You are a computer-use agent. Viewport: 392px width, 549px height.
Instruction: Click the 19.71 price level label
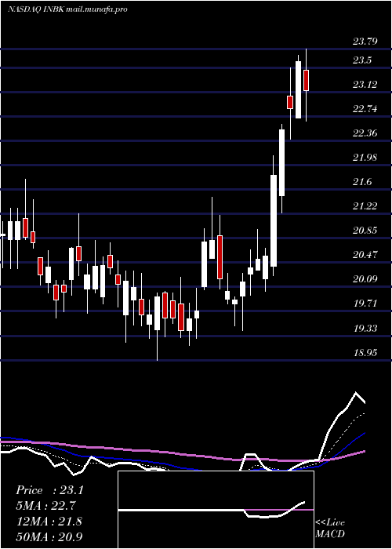pos(365,304)
